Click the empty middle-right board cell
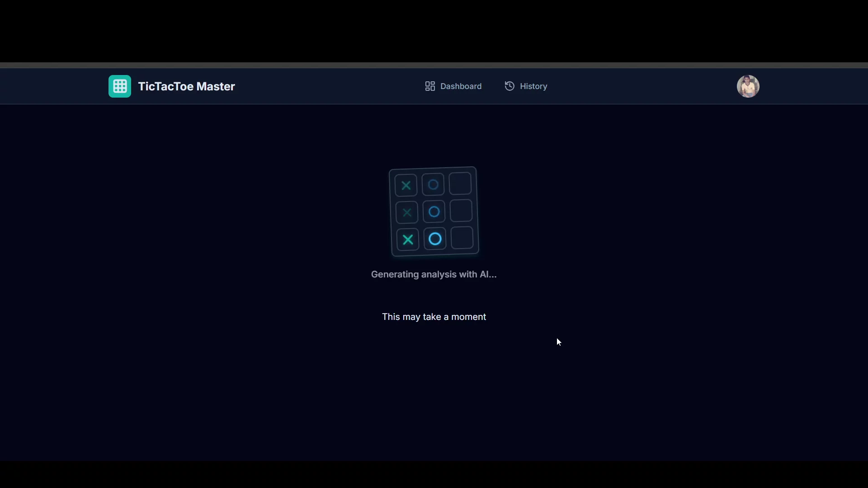 [461, 211]
